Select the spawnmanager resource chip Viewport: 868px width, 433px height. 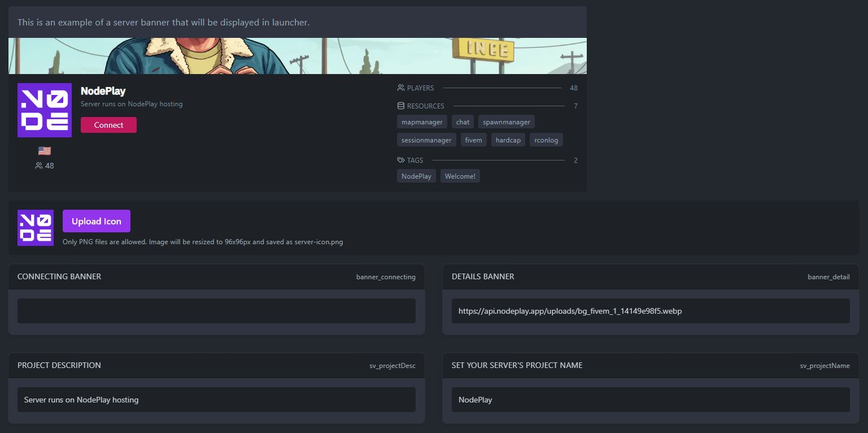point(506,122)
